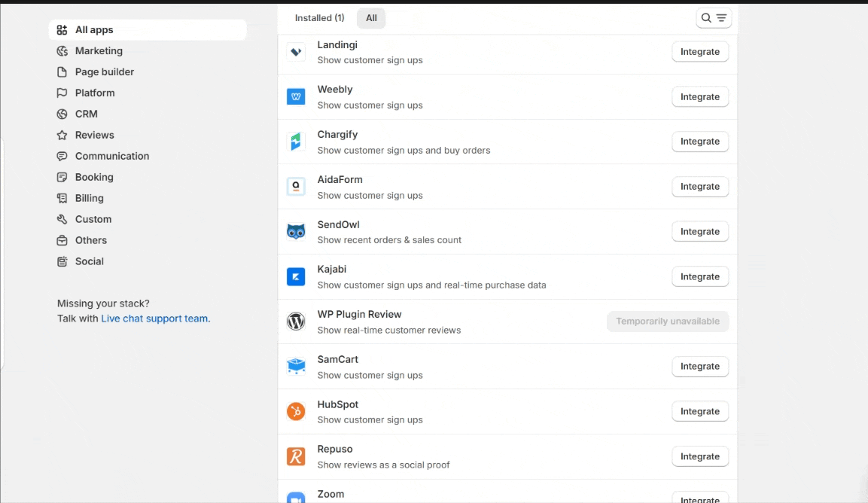Click the Marketing category icon
Viewport: 868px width, 503px height.
click(62, 51)
